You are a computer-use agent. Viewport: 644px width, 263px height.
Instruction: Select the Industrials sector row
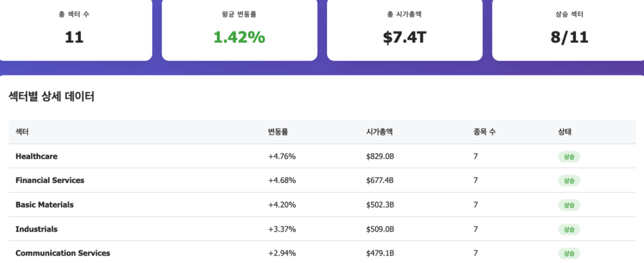(x=36, y=229)
